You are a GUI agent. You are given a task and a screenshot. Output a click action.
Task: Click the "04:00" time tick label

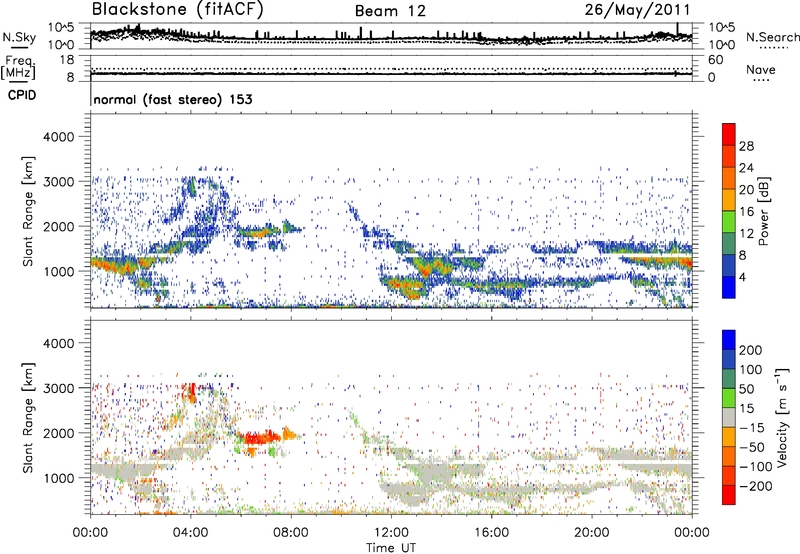click(190, 533)
